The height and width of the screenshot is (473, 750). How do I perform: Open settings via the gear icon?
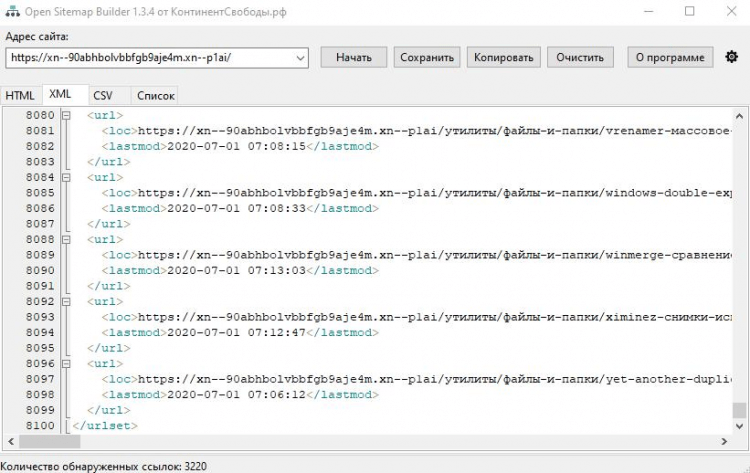731,57
